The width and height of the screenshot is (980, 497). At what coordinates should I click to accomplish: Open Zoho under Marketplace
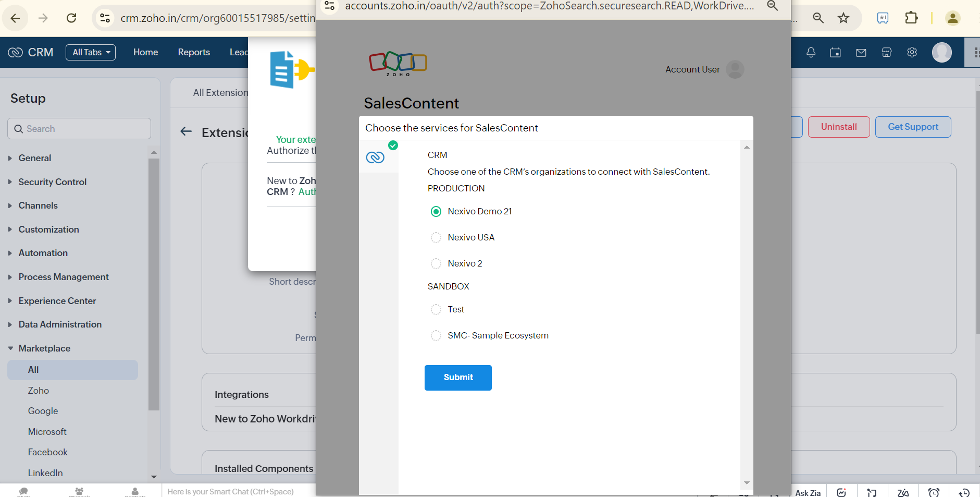[x=38, y=391]
